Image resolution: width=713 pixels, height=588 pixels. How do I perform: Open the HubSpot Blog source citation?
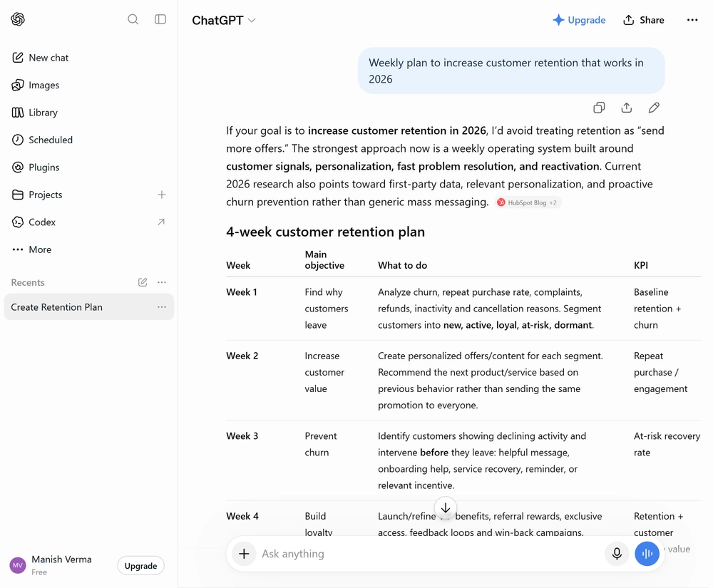point(528,202)
